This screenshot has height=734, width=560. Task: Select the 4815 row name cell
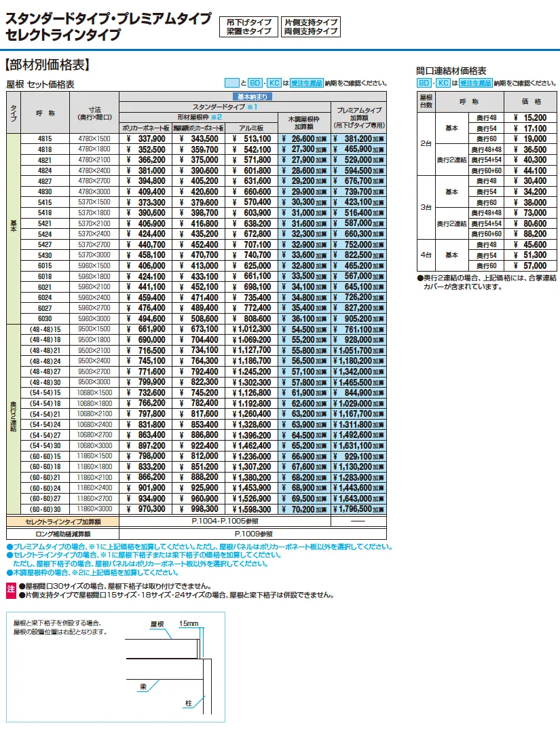(45, 139)
